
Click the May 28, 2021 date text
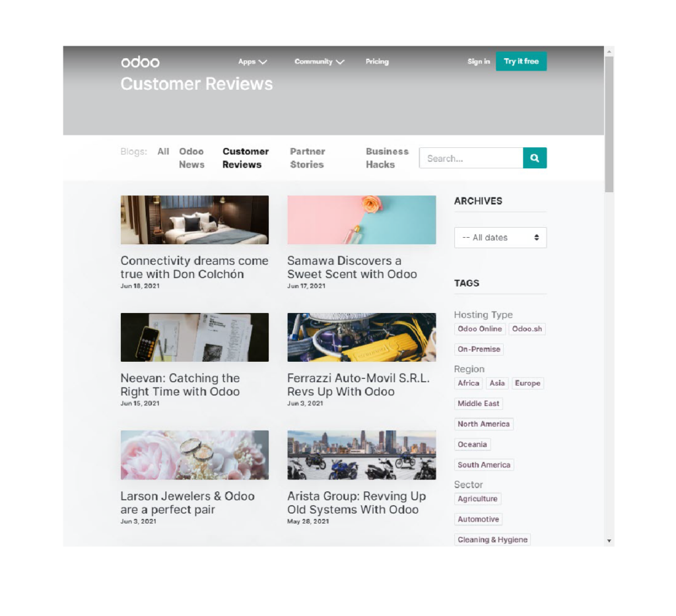point(308,521)
